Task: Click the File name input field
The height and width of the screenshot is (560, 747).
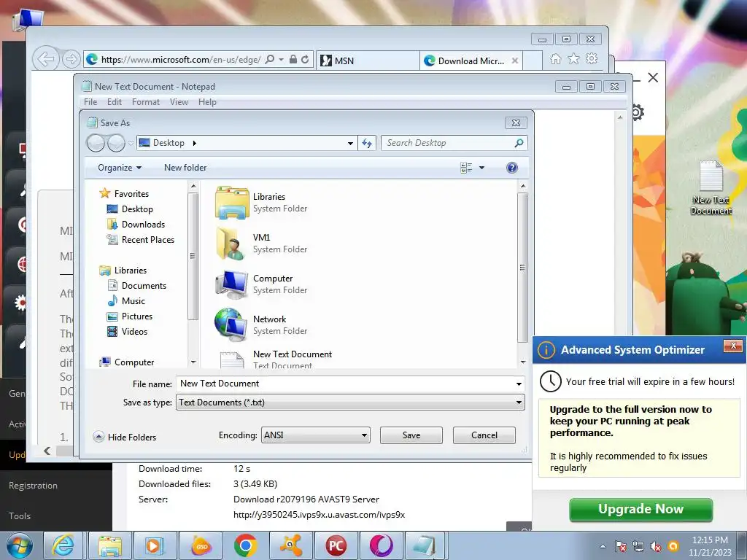Action: click(x=345, y=384)
